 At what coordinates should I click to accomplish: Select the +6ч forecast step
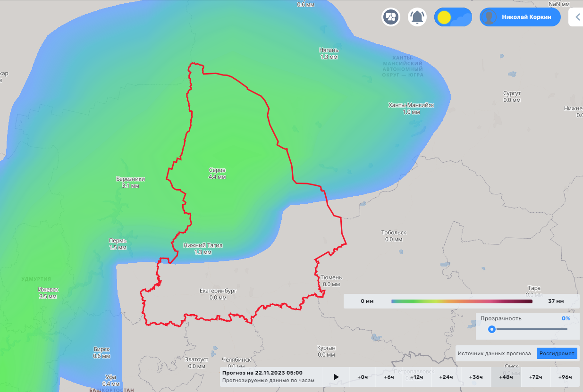pos(389,377)
